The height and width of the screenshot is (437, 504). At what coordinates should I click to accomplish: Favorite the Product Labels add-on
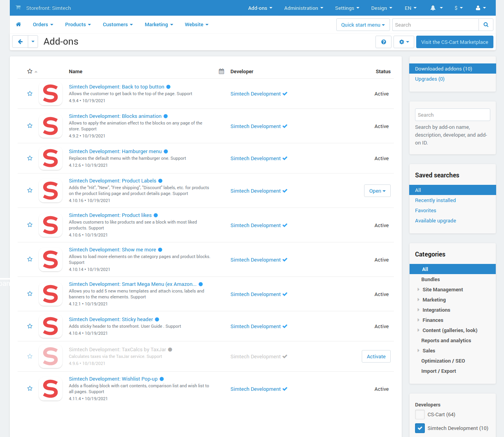(30, 190)
